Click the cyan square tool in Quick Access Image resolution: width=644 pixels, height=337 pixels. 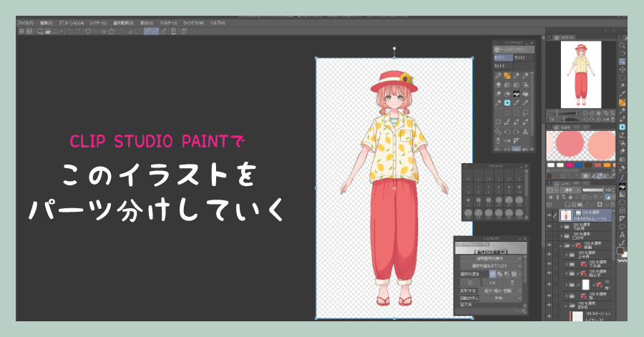pos(506,103)
